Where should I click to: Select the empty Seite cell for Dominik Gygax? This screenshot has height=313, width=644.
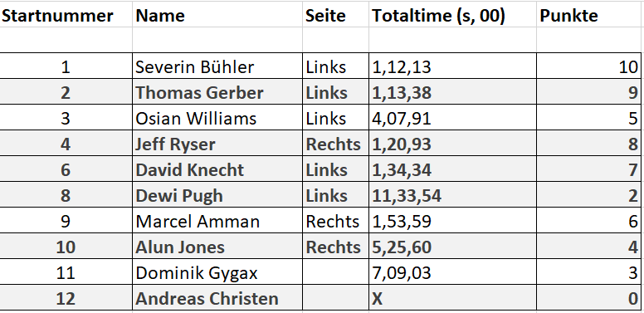(335, 272)
